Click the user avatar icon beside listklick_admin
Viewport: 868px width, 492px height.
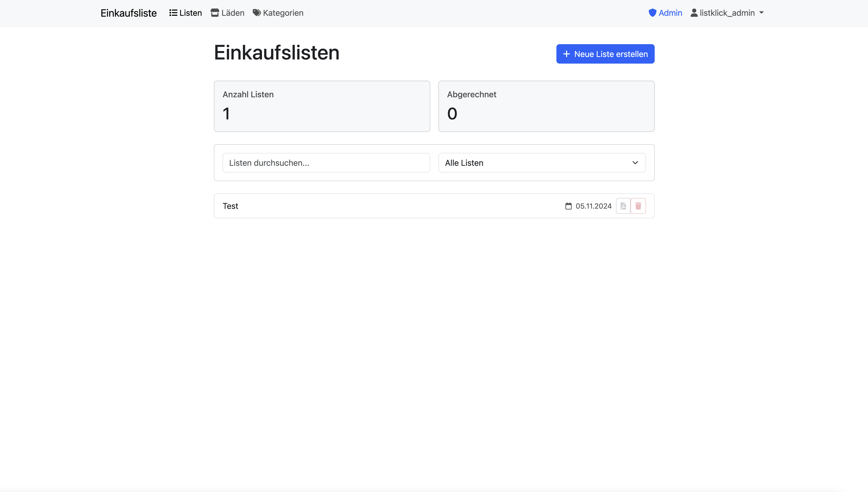tap(694, 13)
